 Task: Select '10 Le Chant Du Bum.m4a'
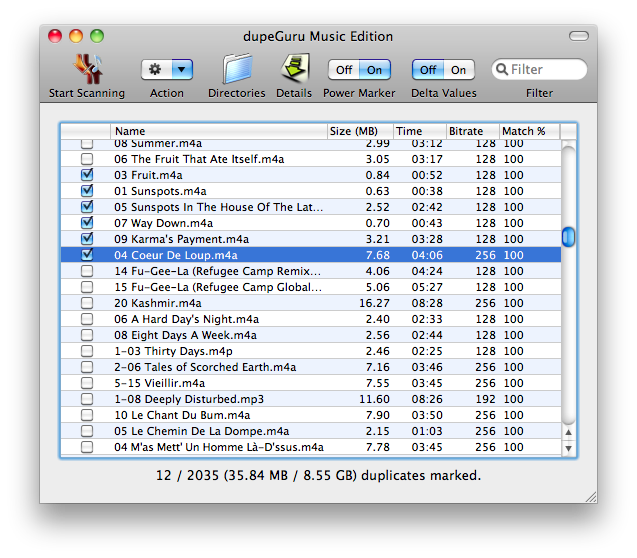pos(311,415)
